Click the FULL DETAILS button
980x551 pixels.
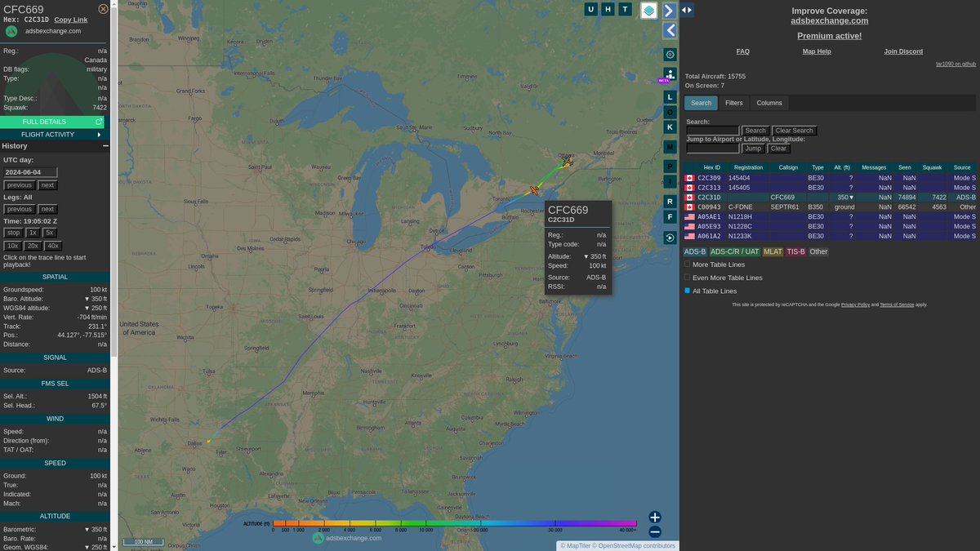click(x=52, y=122)
